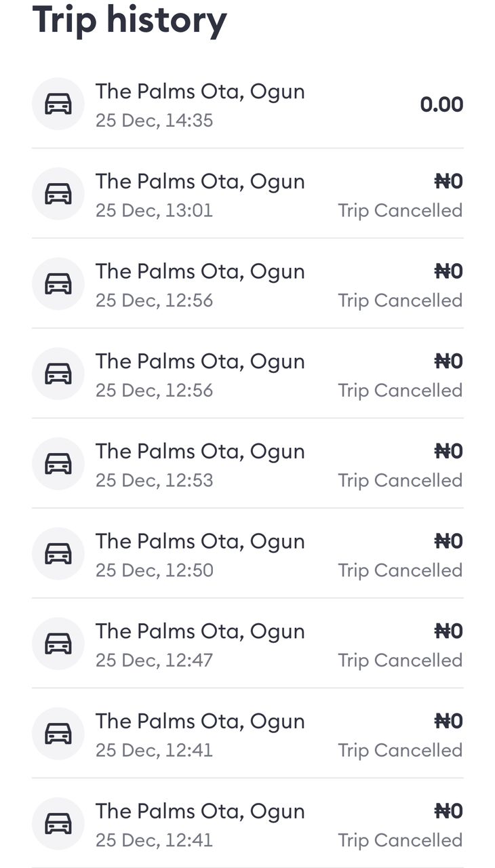The width and height of the screenshot is (495, 868).
Task: Tap the car icon for 13:01 trip
Action: click(58, 194)
